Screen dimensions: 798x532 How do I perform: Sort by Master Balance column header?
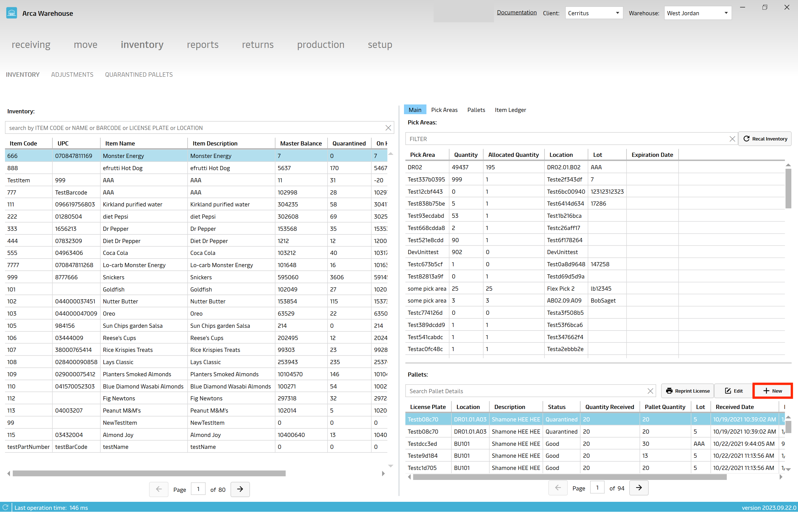[301, 143]
